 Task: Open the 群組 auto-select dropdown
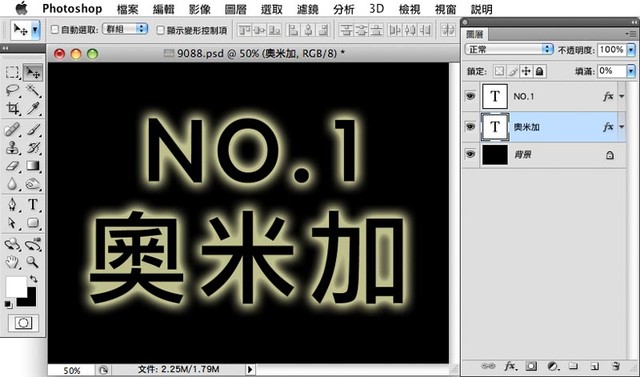(x=125, y=29)
